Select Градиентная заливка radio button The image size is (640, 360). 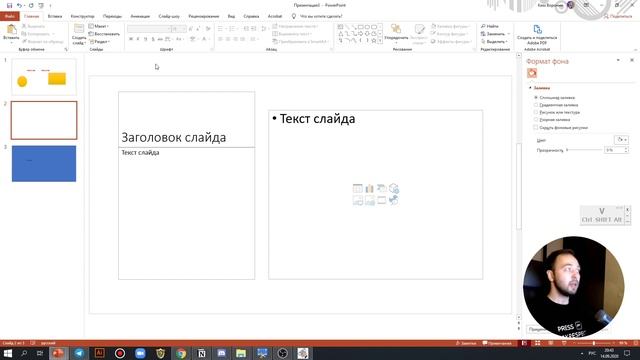pyautogui.click(x=536, y=105)
